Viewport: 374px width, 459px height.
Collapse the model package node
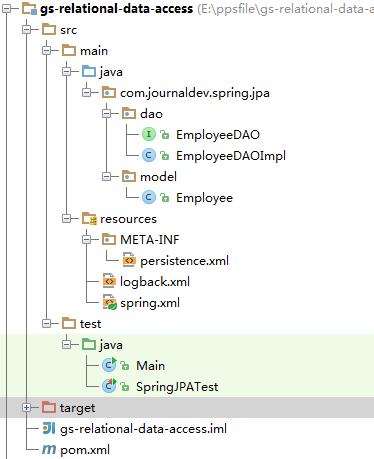[x=106, y=177]
